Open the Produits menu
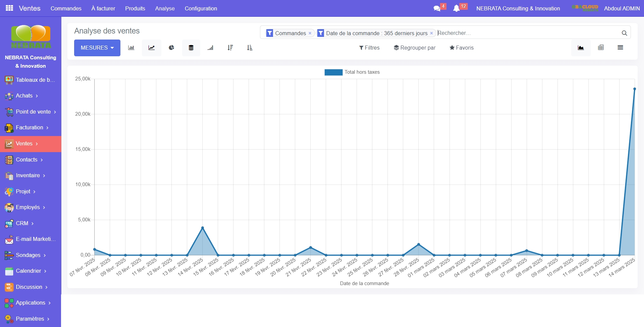This screenshot has height=327, width=644. pos(135,8)
